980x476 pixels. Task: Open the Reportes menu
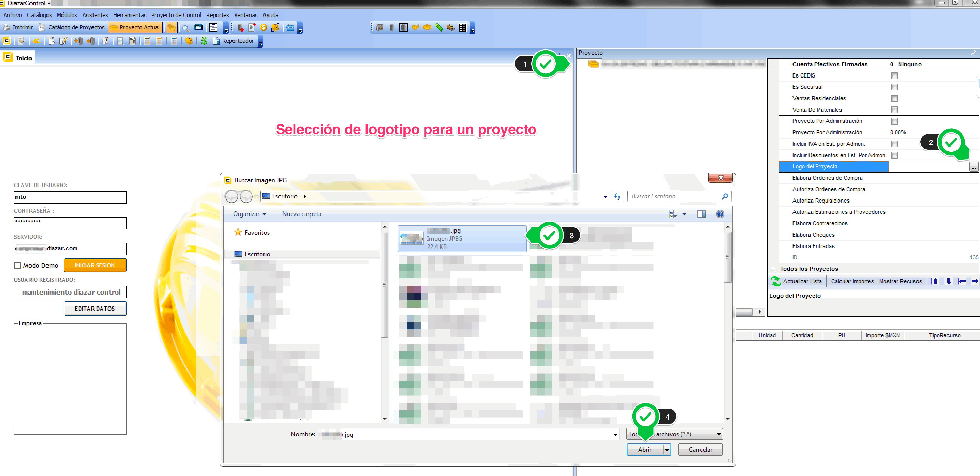coord(217,15)
